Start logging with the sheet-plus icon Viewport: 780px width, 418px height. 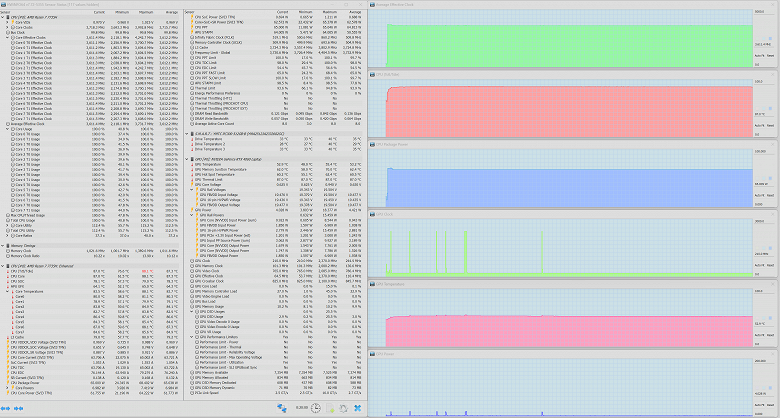click(x=329, y=408)
